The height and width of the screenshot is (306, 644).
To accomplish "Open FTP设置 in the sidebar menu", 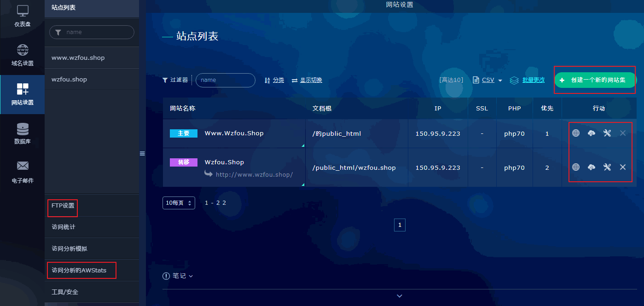I will (63, 206).
